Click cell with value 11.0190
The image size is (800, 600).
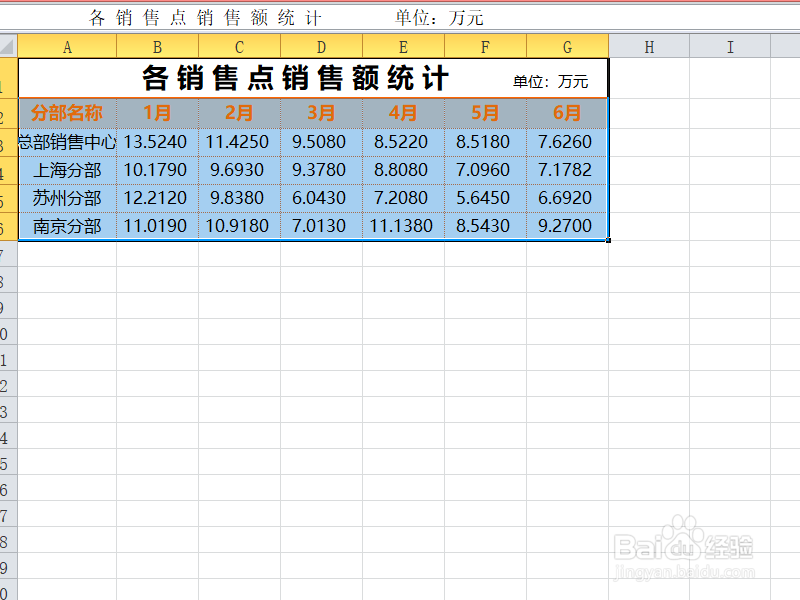(158, 226)
